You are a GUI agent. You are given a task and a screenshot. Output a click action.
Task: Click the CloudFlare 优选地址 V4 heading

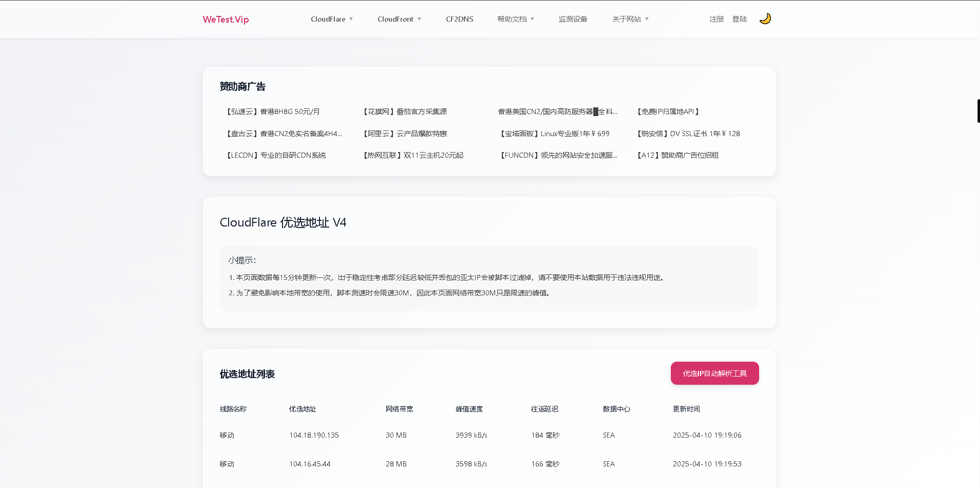283,222
